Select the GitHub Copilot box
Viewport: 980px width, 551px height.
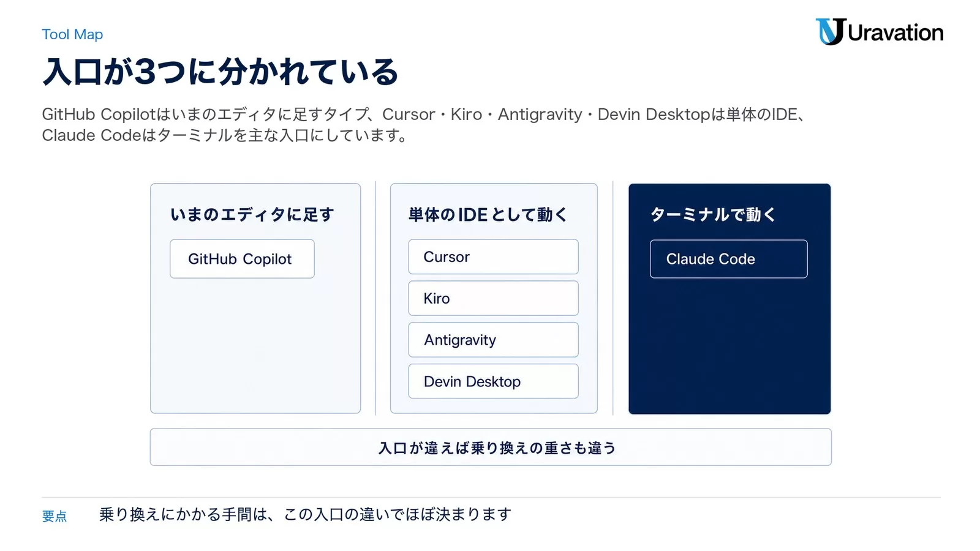tap(242, 259)
